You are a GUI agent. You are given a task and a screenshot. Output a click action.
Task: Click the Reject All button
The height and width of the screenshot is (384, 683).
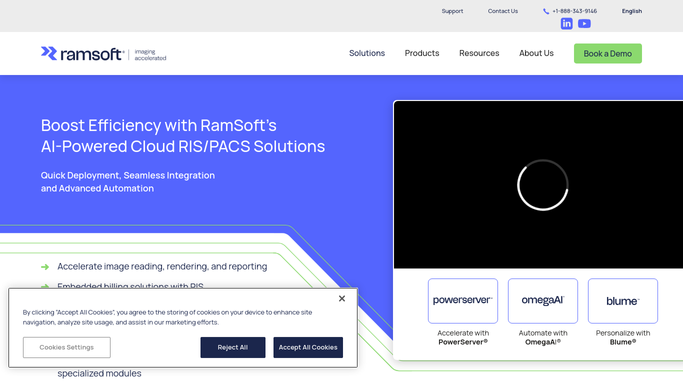click(x=233, y=347)
